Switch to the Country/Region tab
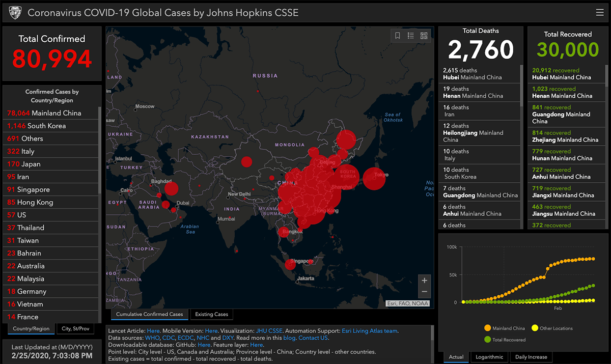Screen dimensions: 611x364 (32, 328)
